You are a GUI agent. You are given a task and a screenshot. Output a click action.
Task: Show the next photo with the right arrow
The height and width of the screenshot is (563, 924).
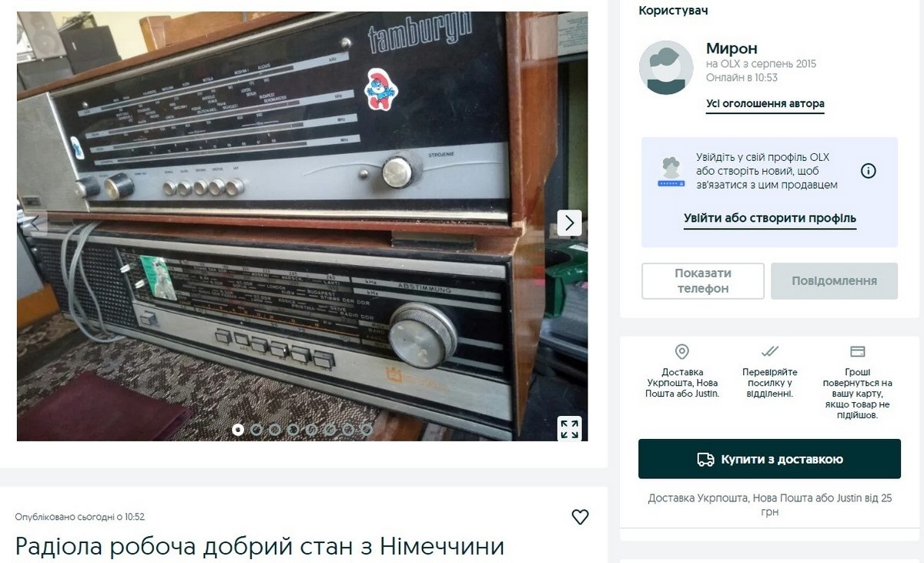point(569,223)
